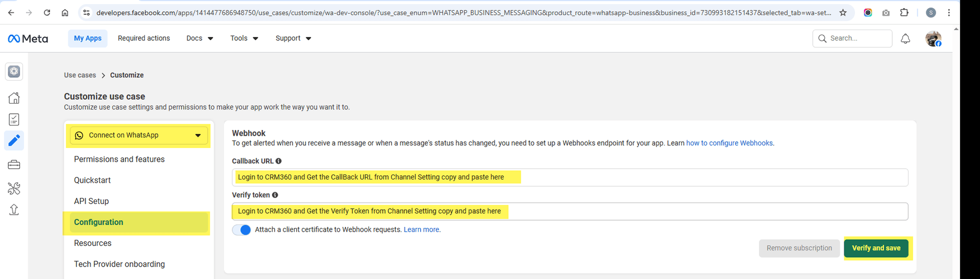
Task: Open the Chrome three-dot menu
Action: click(x=949, y=13)
